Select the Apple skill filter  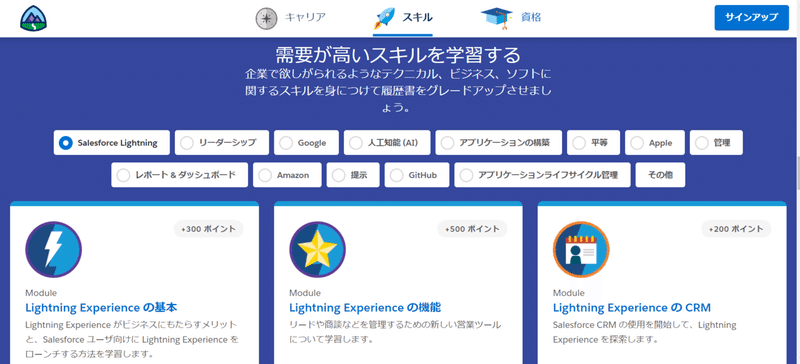[655, 142]
